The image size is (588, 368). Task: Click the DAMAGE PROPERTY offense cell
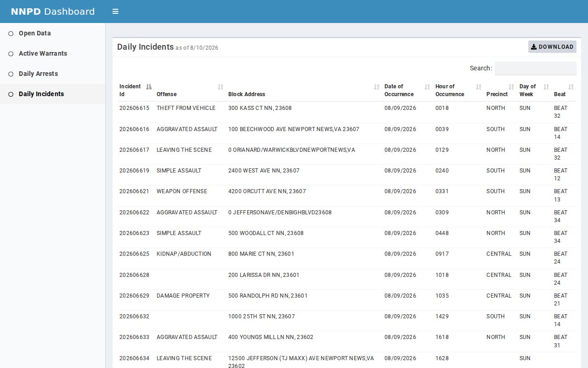(x=183, y=296)
